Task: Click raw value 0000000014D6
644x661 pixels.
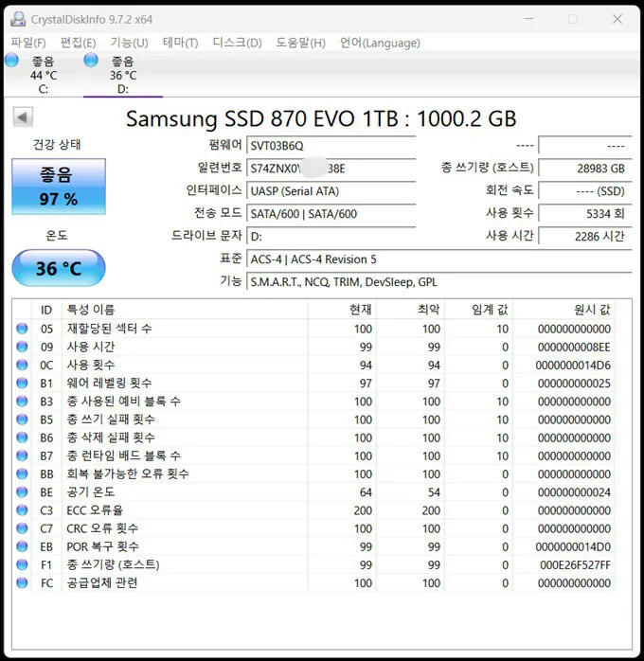Action: coord(573,366)
